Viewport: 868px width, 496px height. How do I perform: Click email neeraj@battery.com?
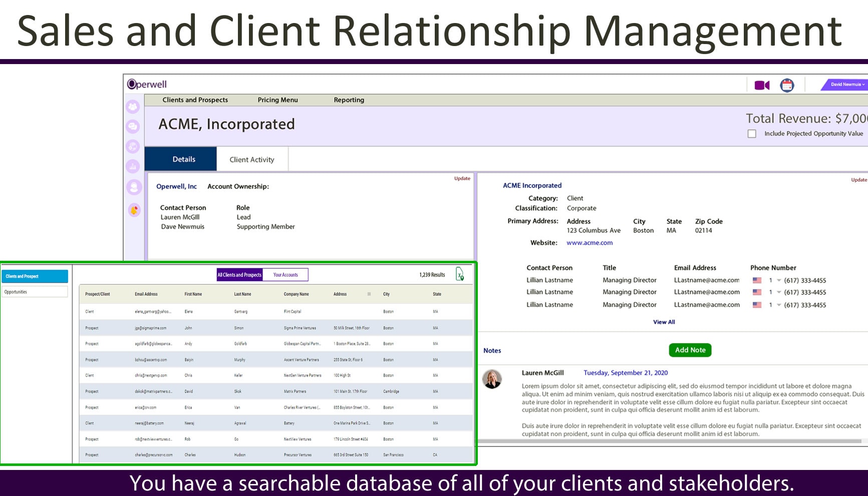[x=149, y=423]
